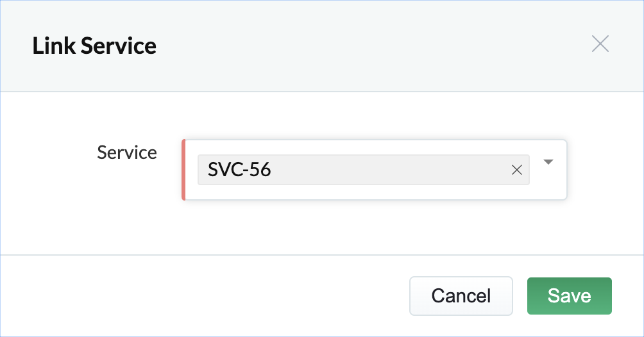The image size is (644, 337).
Task: Click the Save button
Action: click(x=569, y=296)
